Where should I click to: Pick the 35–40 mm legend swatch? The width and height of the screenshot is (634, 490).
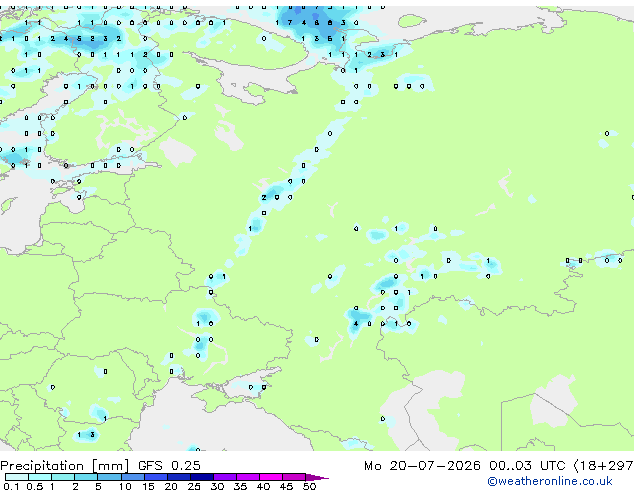pyautogui.click(x=247, y=477)
